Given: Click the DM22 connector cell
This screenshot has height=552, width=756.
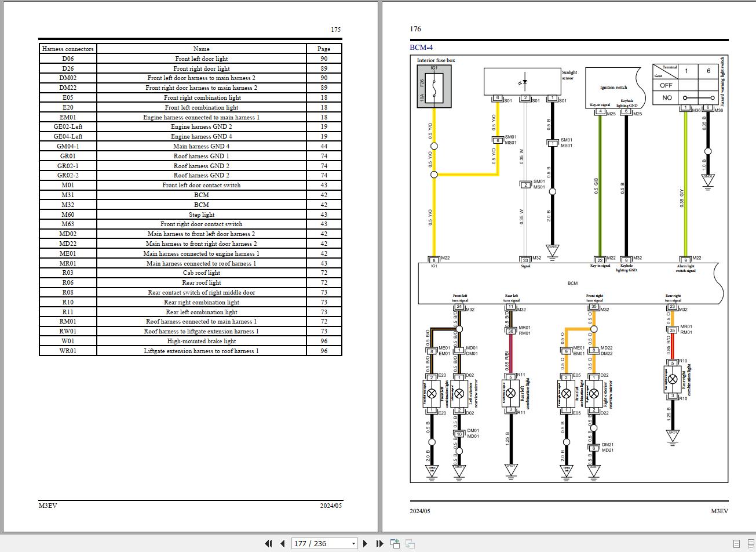Looking at the screenshot, I should 68,88.
